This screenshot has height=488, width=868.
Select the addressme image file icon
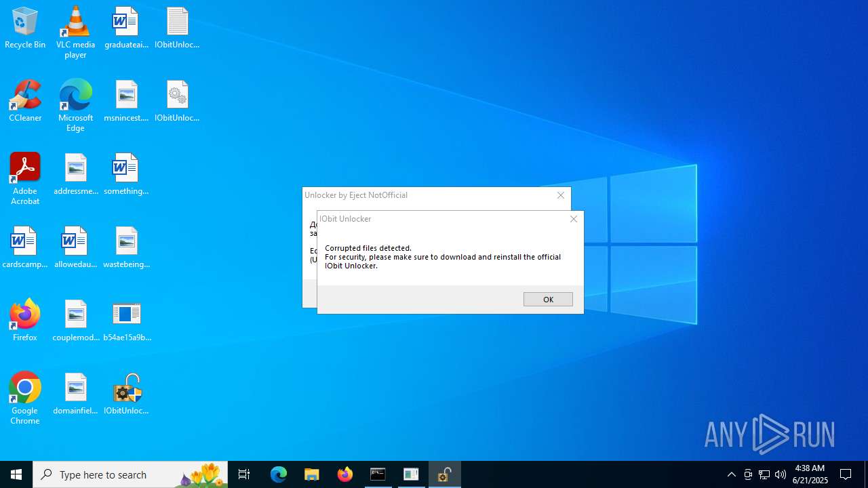click(75, 175)
